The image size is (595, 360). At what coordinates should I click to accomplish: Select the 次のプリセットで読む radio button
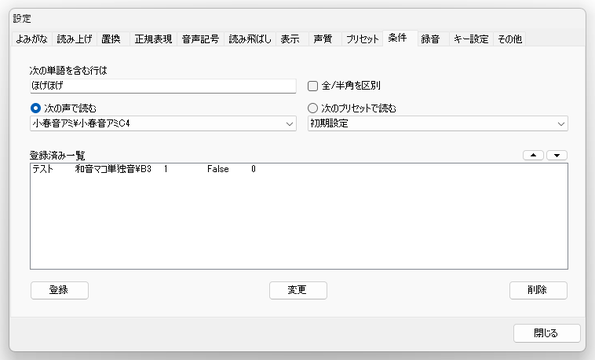pos(313,108)
